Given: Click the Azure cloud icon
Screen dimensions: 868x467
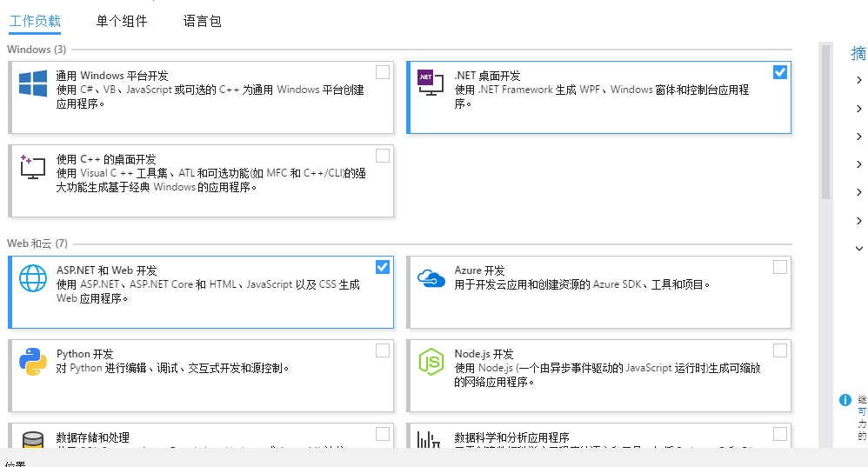Looking at the screenshot, I should 431,278.
